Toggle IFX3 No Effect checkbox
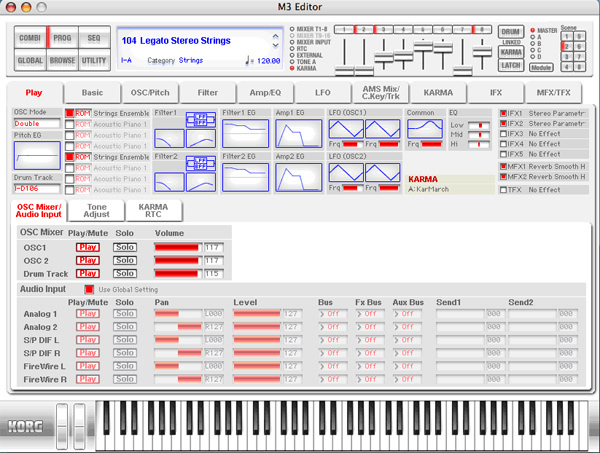This screenshot has height=453, width=600. click(504, 134)
